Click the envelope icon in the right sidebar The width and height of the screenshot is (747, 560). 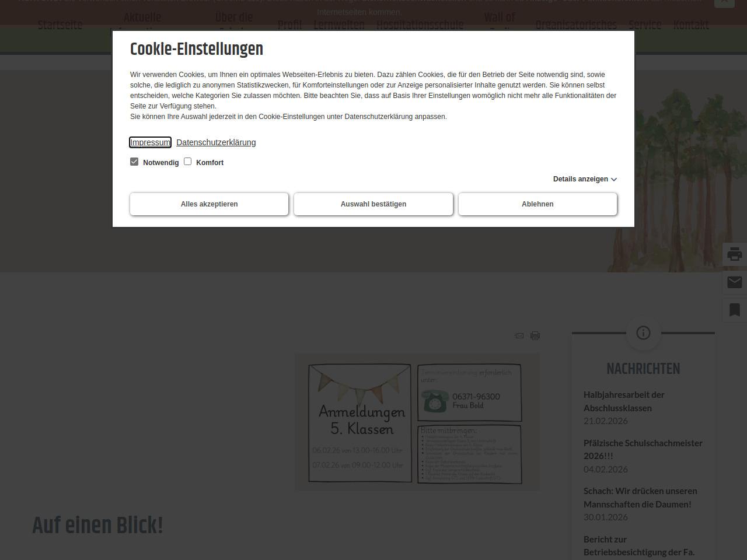tap(734, 282)
